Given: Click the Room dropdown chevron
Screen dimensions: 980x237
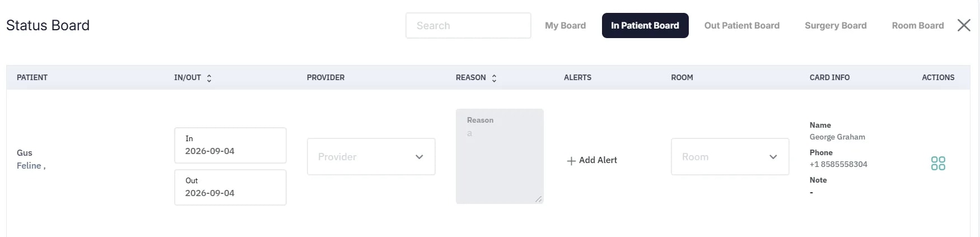Looking at the screenshot, I should [773, 157].
